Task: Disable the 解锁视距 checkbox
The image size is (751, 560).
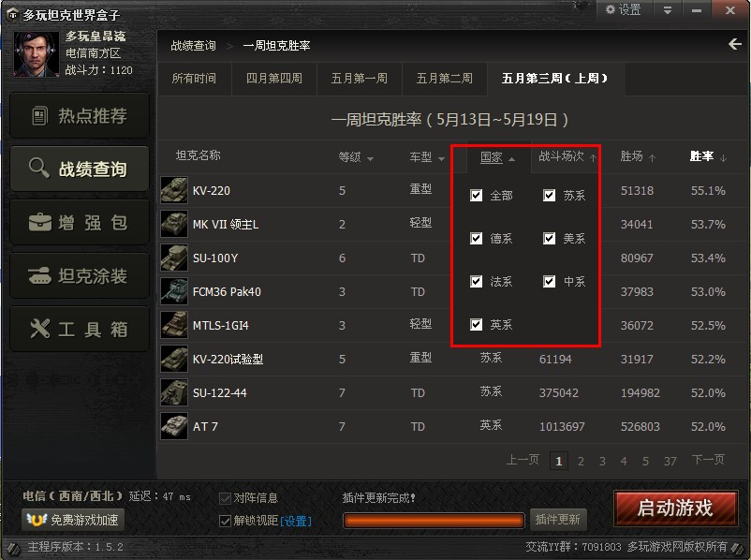Action: point(225,521)
